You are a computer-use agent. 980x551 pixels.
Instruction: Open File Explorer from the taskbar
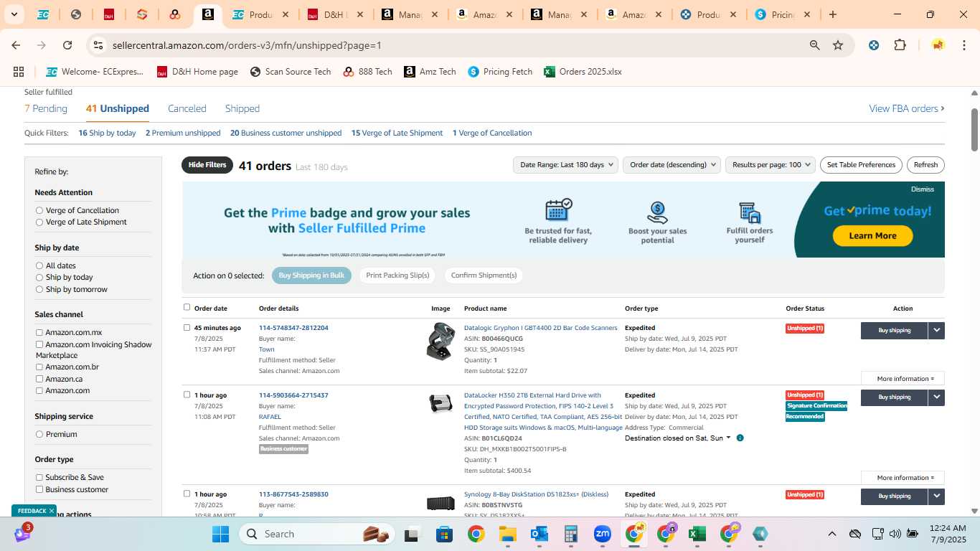508,534
